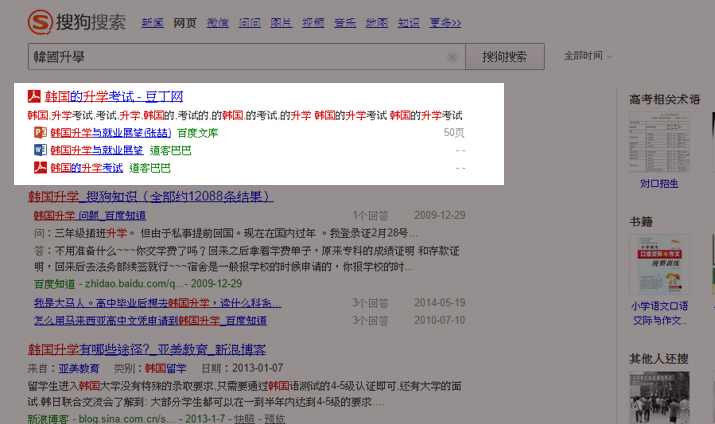Screen dimensions: 715x424
Task: Open 韩国升学 问题_百度知道 link
Action: pyautogui.click(x=90, y=215)
